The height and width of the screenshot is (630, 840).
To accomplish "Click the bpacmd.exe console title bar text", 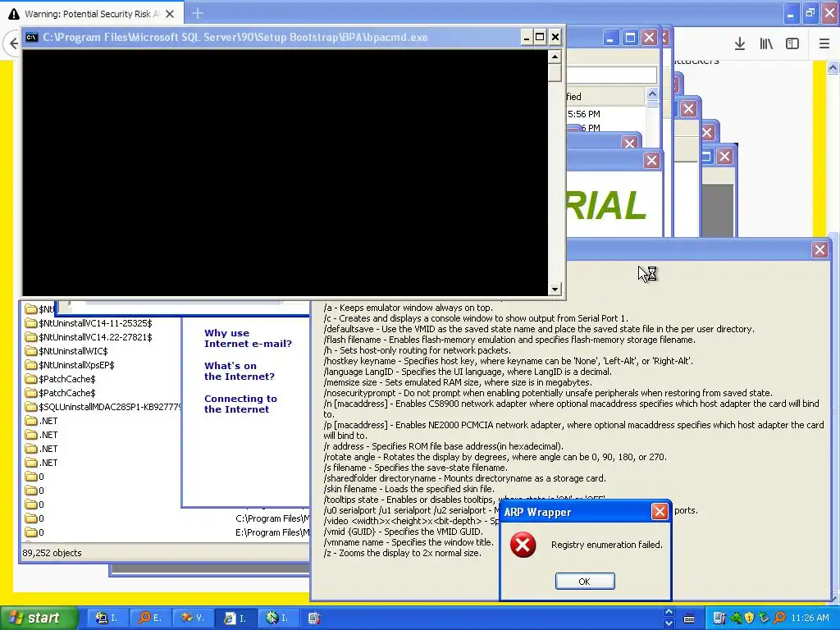I will pos(235,38).
